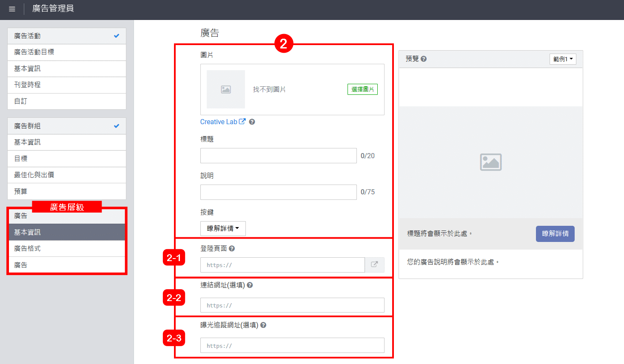Image resolution: width=624 pixels, height=364 pixels.
Task: Open the 範例1 preview template dropdown
Action: tap(562, 59)
